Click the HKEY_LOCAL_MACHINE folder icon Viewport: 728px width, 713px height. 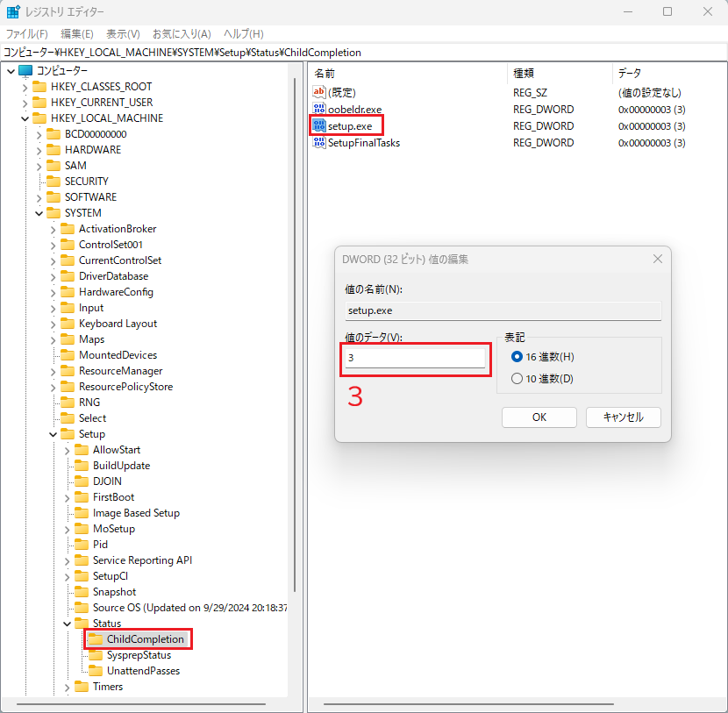39,118
